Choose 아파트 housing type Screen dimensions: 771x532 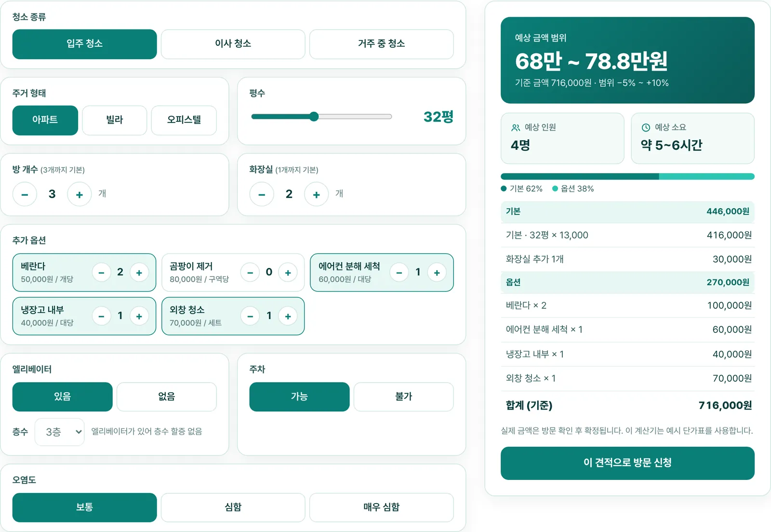45,120
